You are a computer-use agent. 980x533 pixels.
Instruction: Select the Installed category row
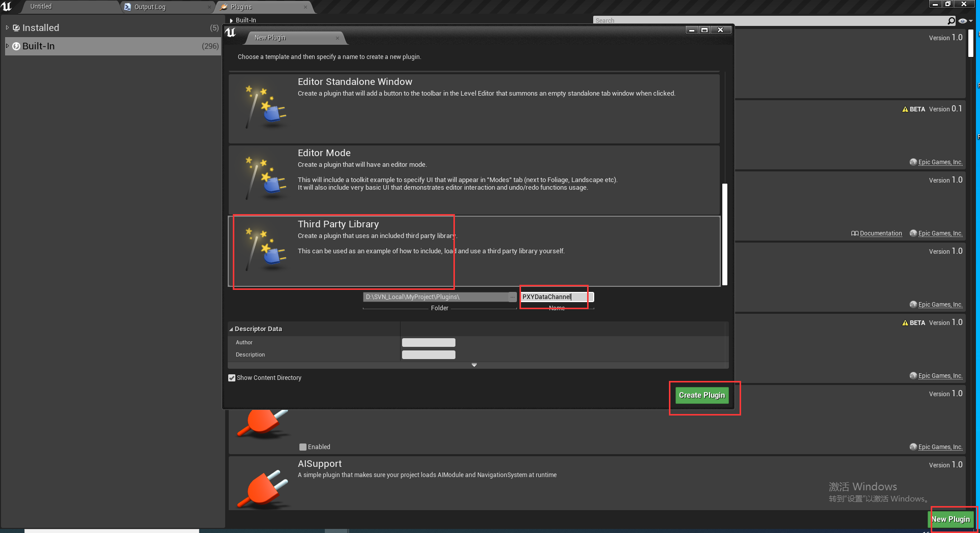point(112,28)
